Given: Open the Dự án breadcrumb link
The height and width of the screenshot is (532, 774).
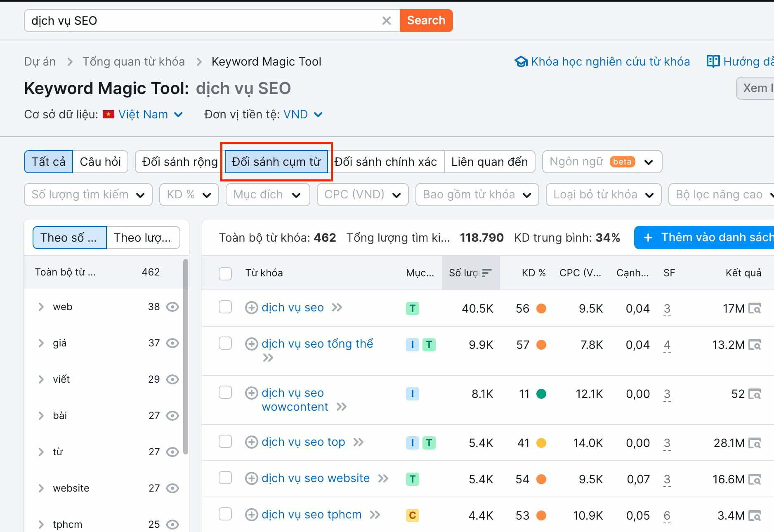Looking at the screenshot, I should pos(40,61).
